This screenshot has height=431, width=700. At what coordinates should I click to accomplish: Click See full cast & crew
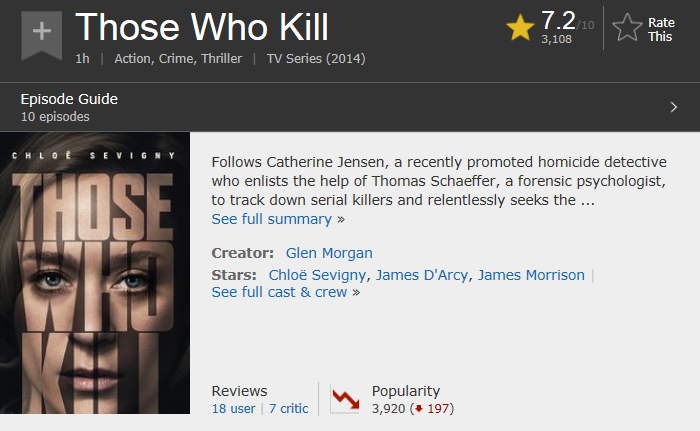click(286, 292)
